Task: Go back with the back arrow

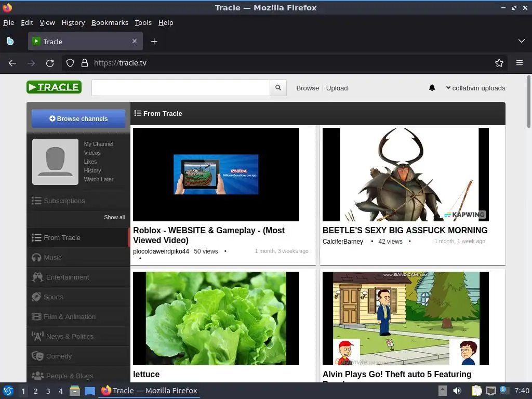Action: point(12,63)
